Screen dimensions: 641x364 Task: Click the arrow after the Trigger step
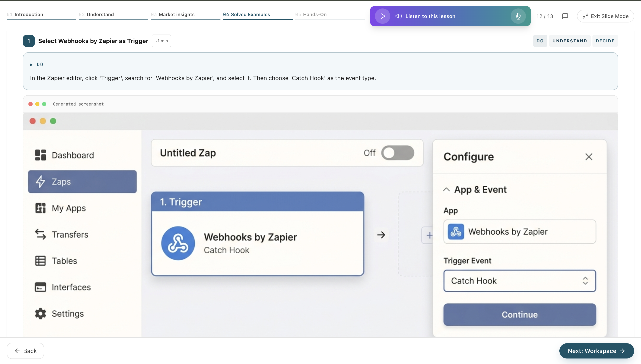coord(381,235)
